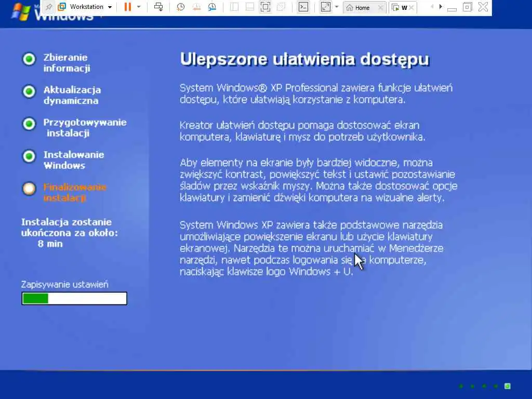Click the Windows flag logo

tap(20, 12)
